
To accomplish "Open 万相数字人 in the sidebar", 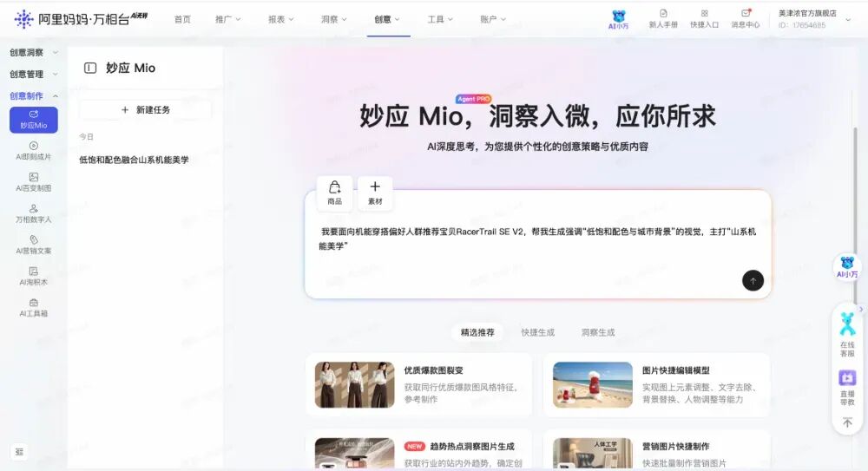I will coord(33,213).
